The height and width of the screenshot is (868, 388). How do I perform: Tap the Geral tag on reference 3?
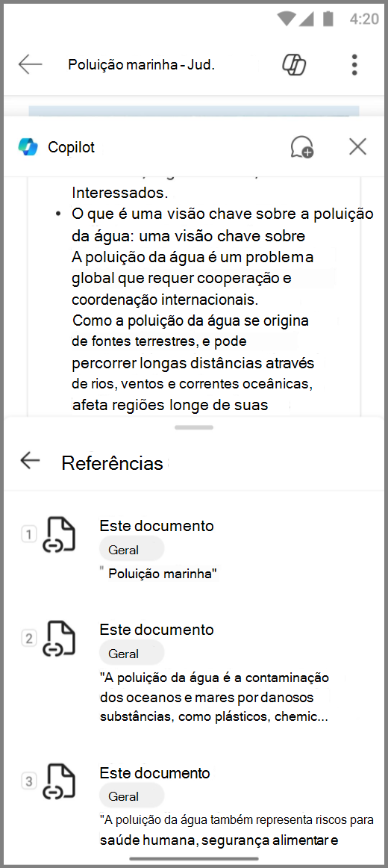click(x=131, y=796)
